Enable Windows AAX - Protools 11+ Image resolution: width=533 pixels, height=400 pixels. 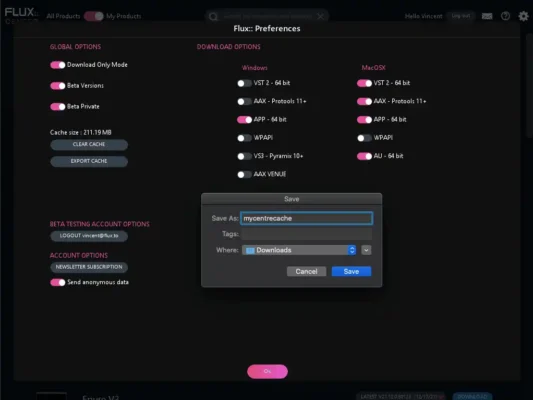coord(244,101)
